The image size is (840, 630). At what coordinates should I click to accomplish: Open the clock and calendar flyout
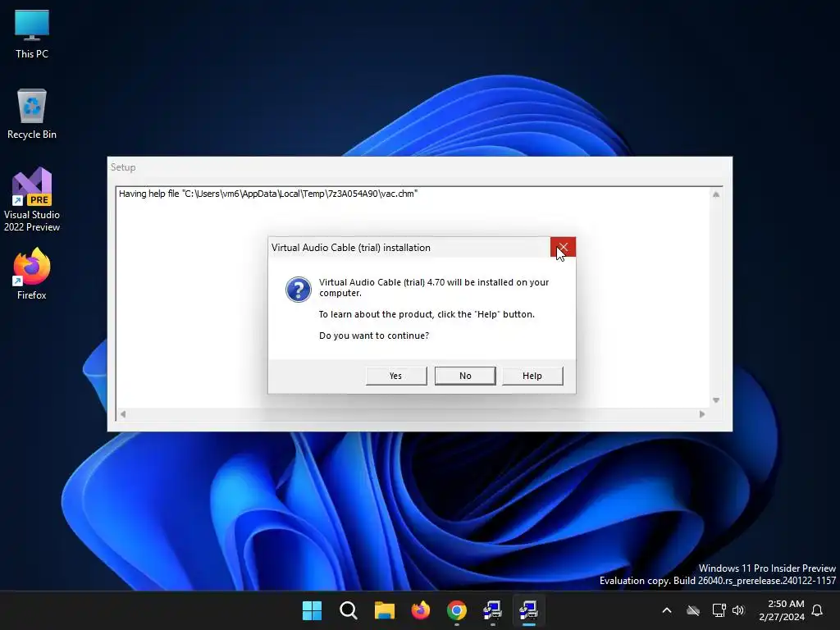(x=782, y=610)
